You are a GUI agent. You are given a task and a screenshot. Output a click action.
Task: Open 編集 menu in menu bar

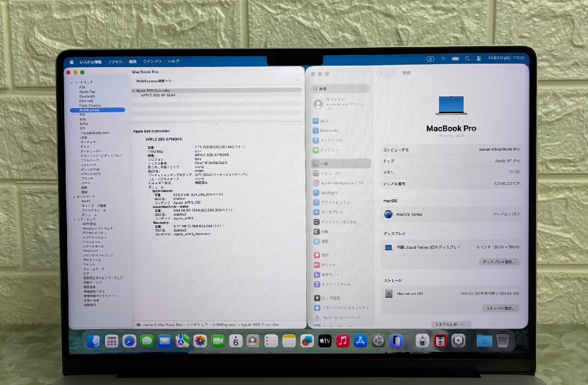coord(133,62)
